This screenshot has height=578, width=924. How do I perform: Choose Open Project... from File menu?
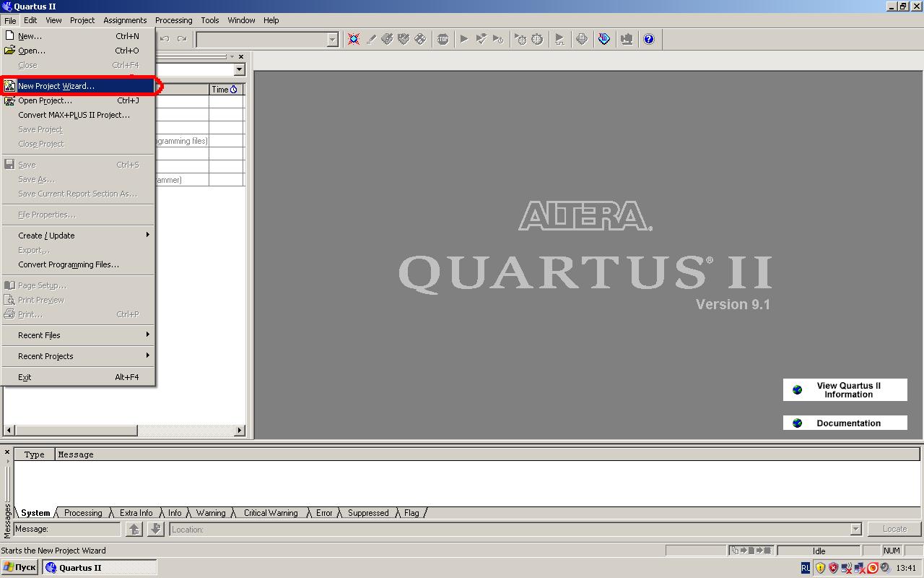[x=78, y=100]
